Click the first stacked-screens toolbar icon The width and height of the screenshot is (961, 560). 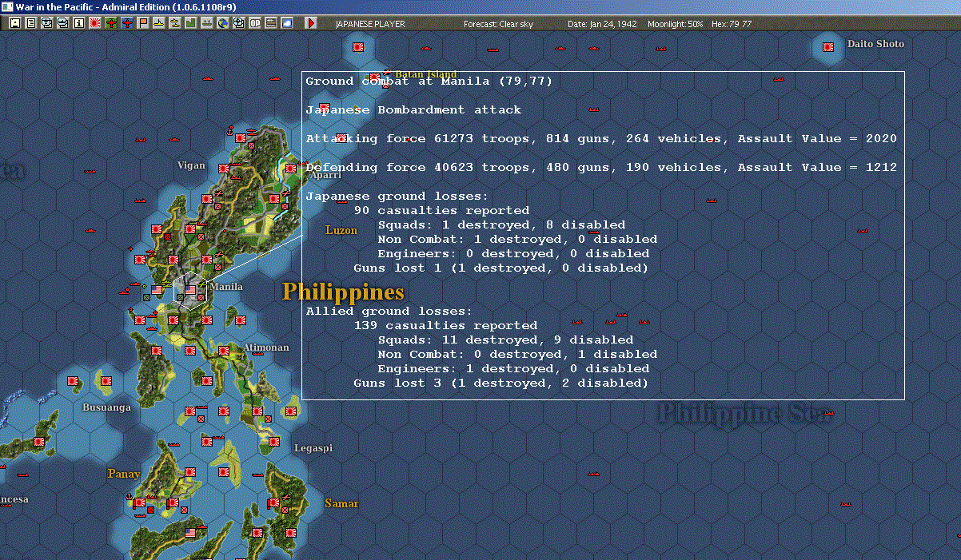click(x=47, y=23)
